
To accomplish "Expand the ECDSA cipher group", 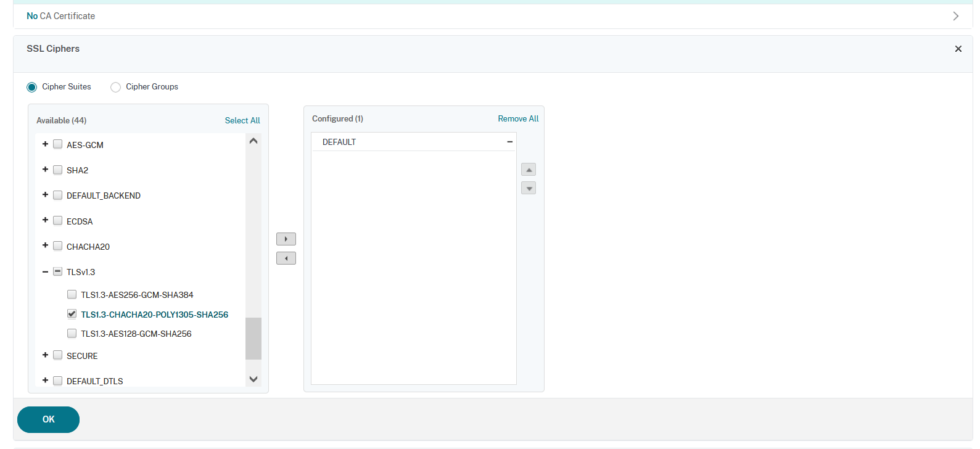I will point(45,220).
